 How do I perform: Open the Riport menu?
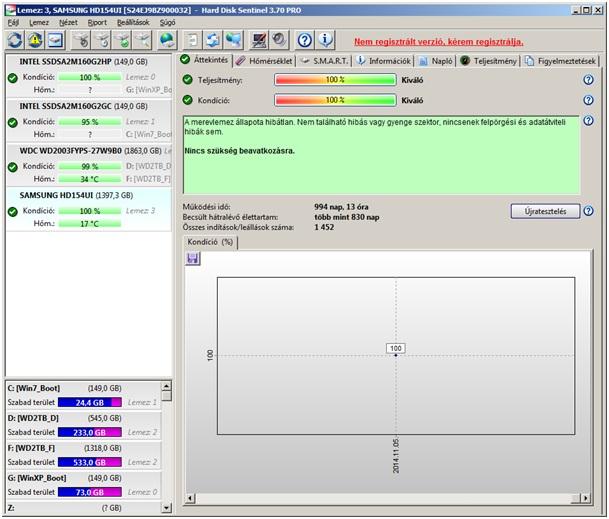(x=97, y=21)
